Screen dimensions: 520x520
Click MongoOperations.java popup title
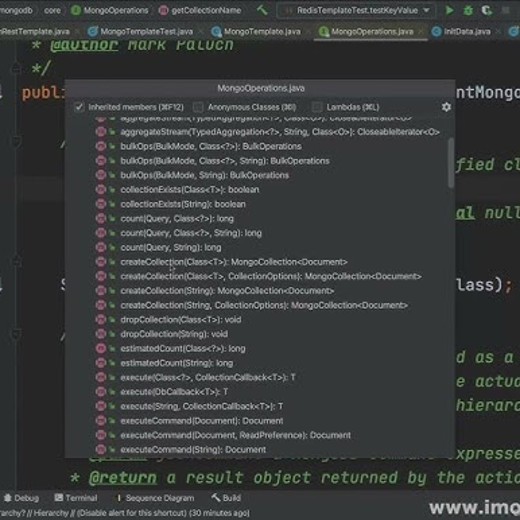tap(261, 88)
